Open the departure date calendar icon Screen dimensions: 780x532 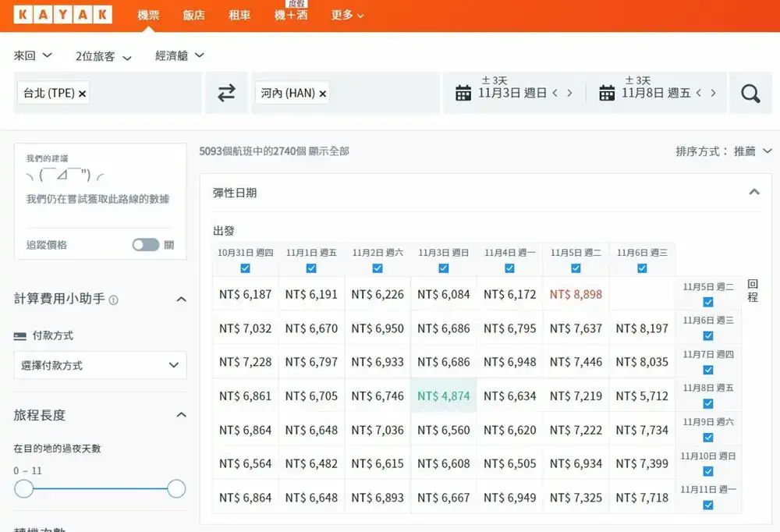(463, 94)
